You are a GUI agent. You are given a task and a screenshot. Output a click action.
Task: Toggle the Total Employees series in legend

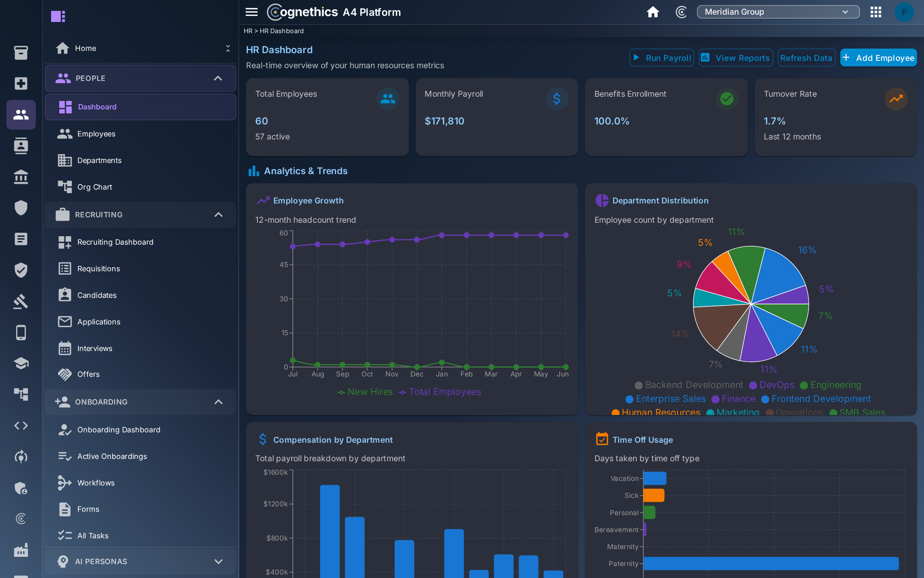point(440,392)
